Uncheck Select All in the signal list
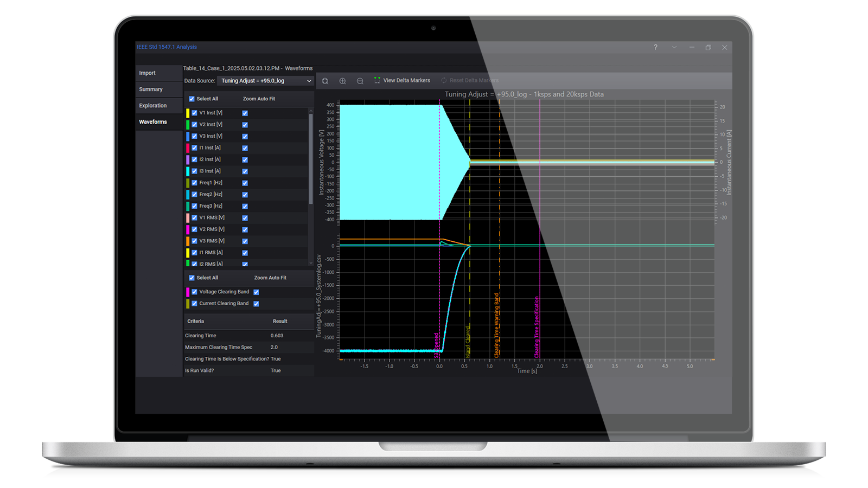Viewport: 868px width, 488px height. [x=191, y=99]
